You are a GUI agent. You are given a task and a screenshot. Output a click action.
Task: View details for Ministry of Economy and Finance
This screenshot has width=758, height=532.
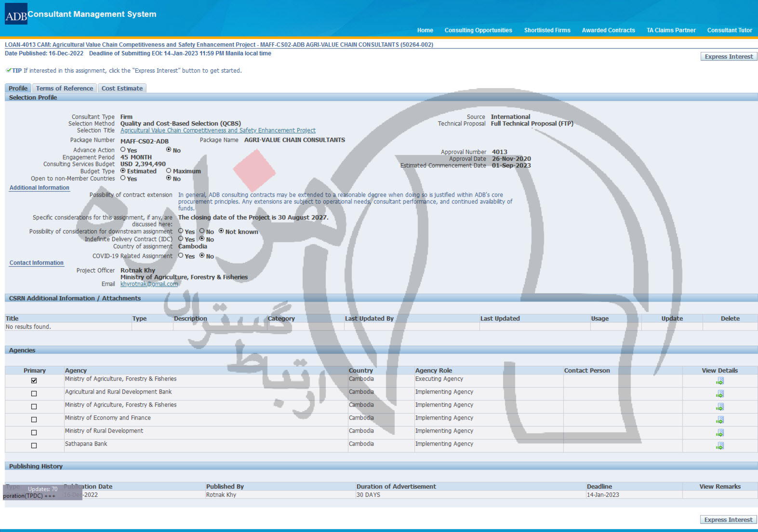tap(719, 420)
